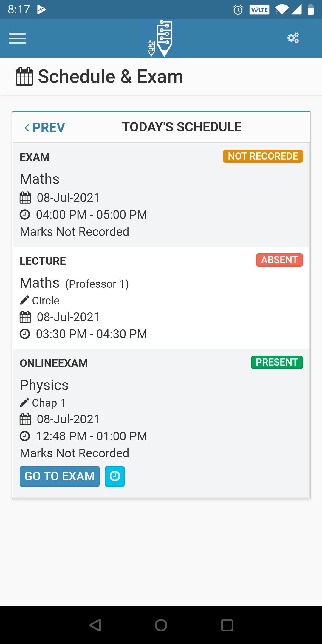
Task: Tap the Android back navigation button
Action: click(x=96, y=625)
